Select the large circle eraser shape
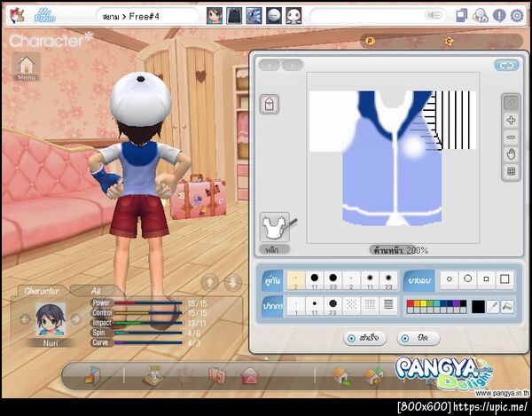Screen dimensions: 532x416 pyautogui.click(x=468, y=279)
